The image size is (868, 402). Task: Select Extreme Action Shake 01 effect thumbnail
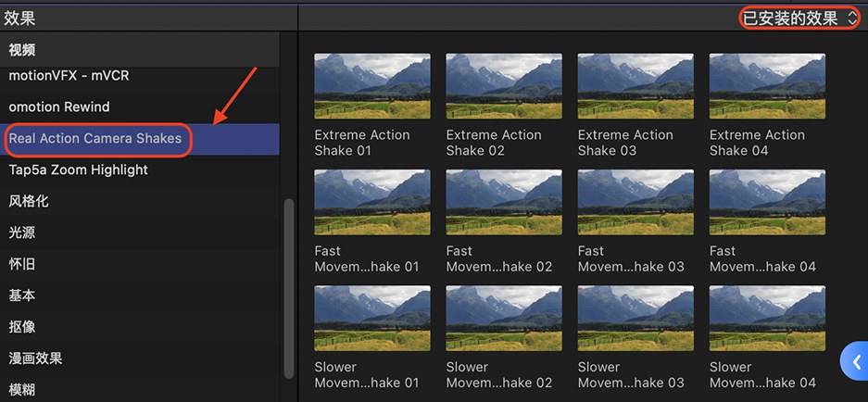(372, 85)
